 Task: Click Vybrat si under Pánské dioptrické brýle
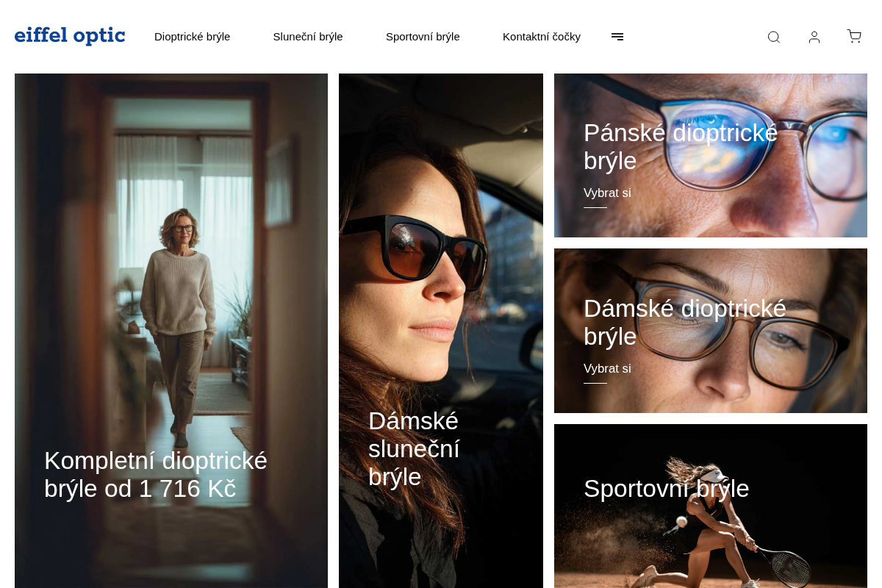click(607, 193)
